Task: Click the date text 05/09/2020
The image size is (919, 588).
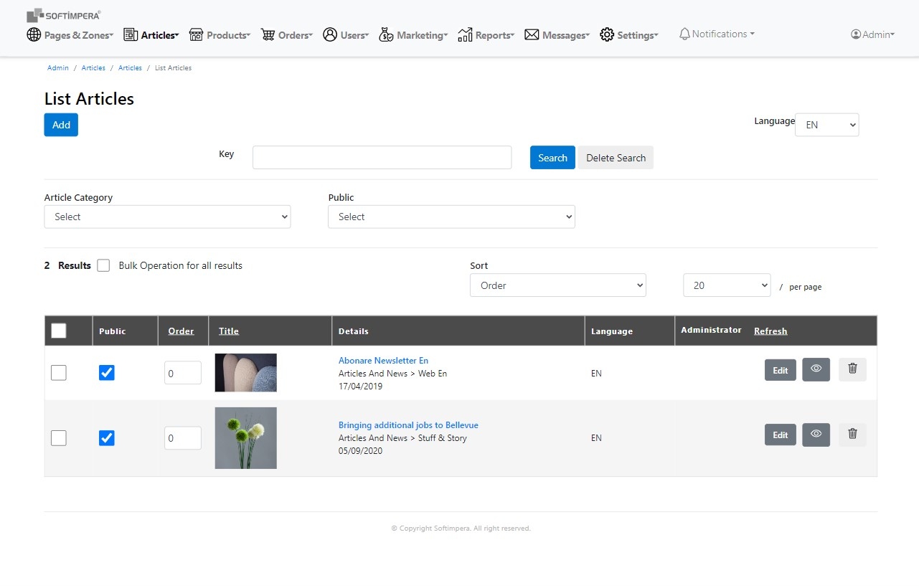Action: [x=360, y=451]
